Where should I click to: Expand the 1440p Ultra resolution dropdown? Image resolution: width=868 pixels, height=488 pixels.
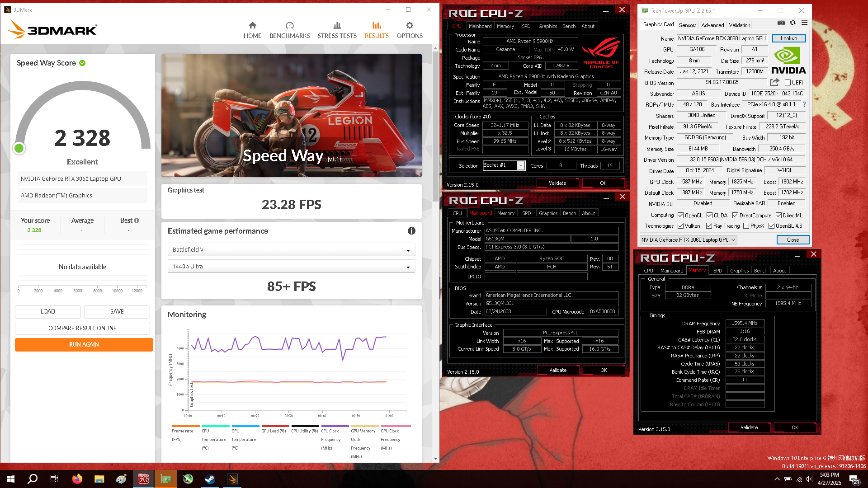tap(291, 267)
